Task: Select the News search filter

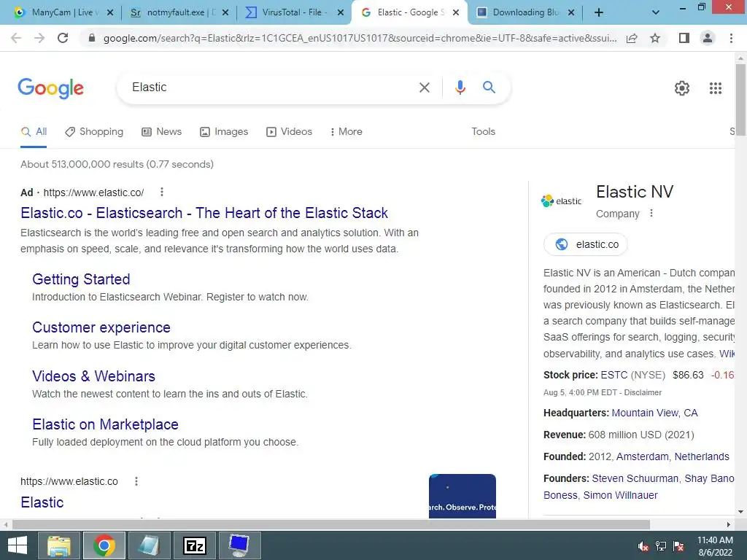Action: coord(161,132)
